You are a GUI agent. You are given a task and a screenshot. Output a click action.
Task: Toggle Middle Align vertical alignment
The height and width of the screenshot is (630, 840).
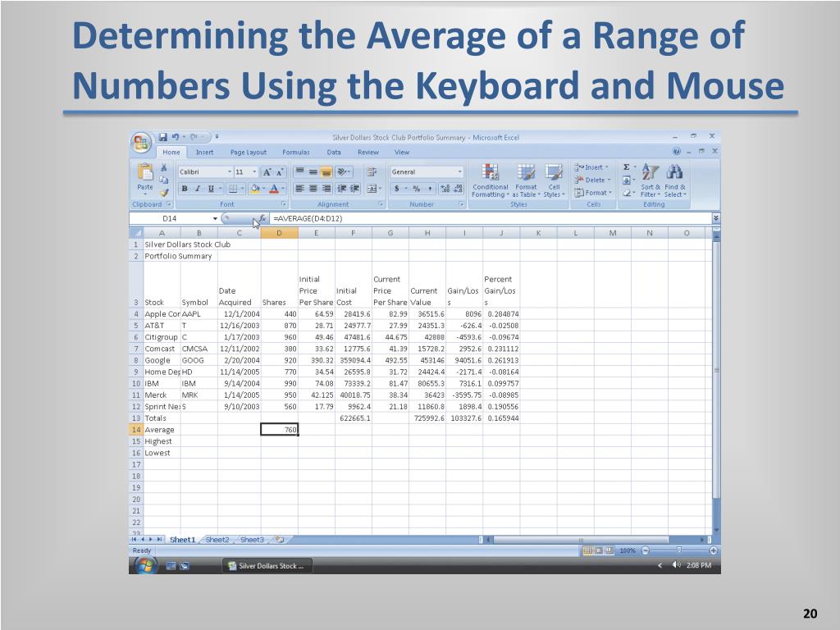pyautogui.click(x=313, y=172)
